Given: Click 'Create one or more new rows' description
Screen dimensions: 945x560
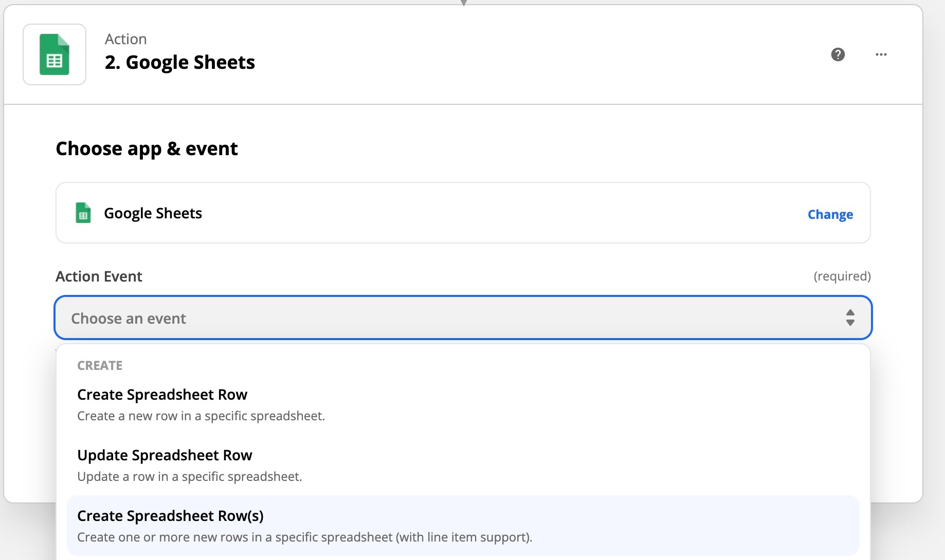Looking at the screenshot, I should point(305,537).
